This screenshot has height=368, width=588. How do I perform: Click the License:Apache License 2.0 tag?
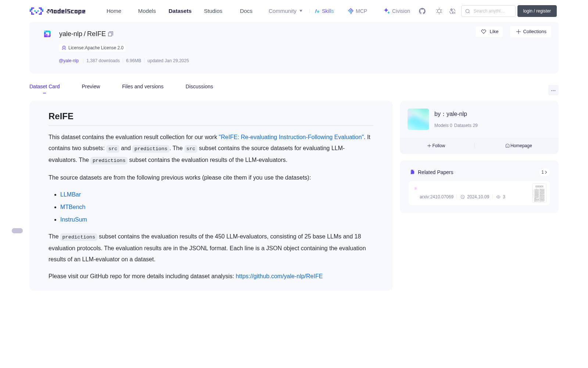tap(92, 48)
